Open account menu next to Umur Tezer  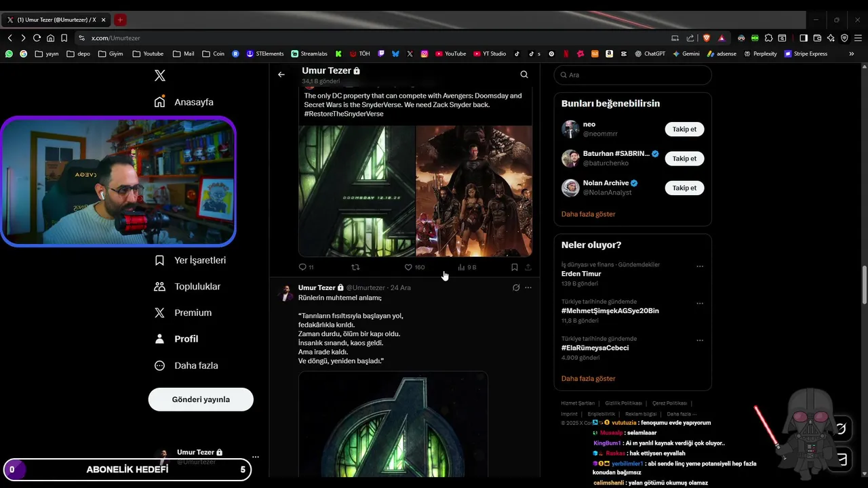coord(255,457)
